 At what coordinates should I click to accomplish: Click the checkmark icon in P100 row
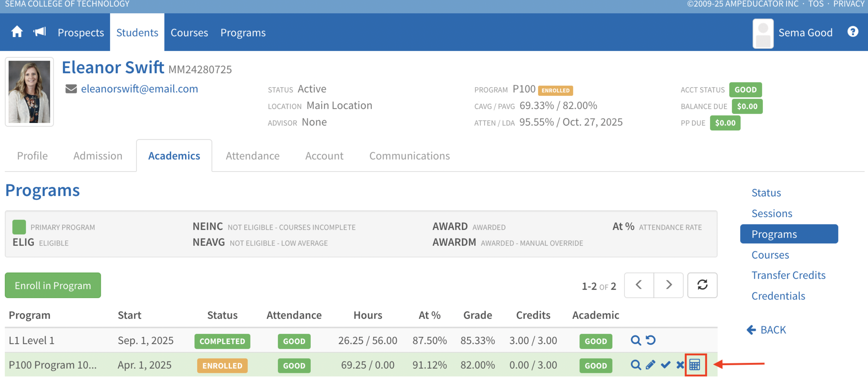coord(666,365)
